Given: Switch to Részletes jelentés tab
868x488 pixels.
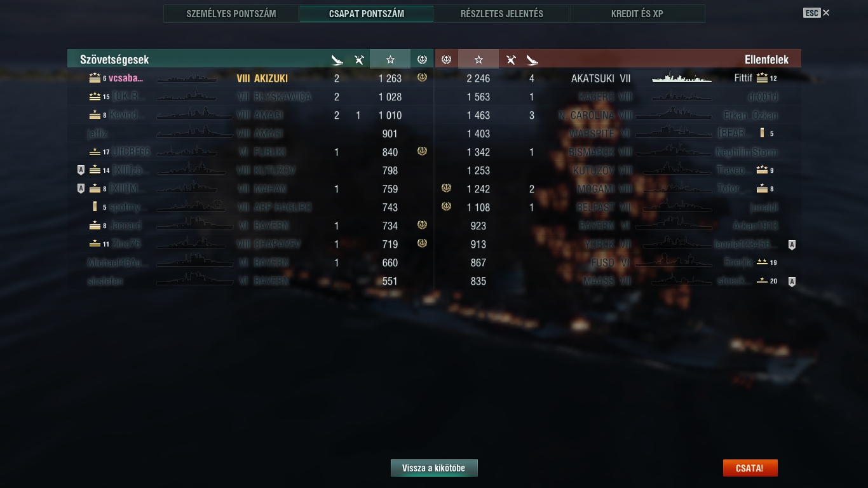Looking at the screenshot, I should point(502,13).
